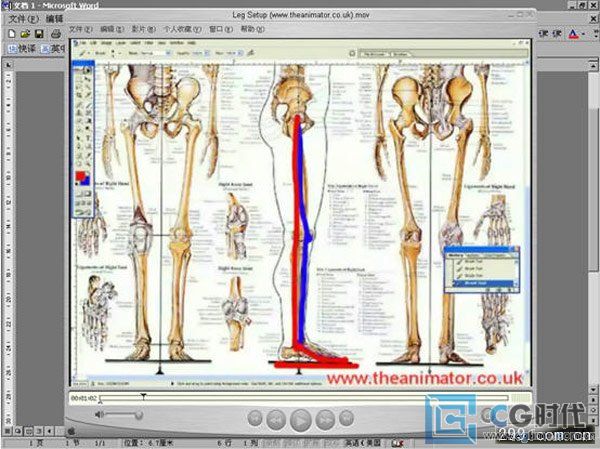Click the 快译 toolbar button in Word
Image resolution: width=600 pixels, height=449 pixels.
tap(22, 49)
